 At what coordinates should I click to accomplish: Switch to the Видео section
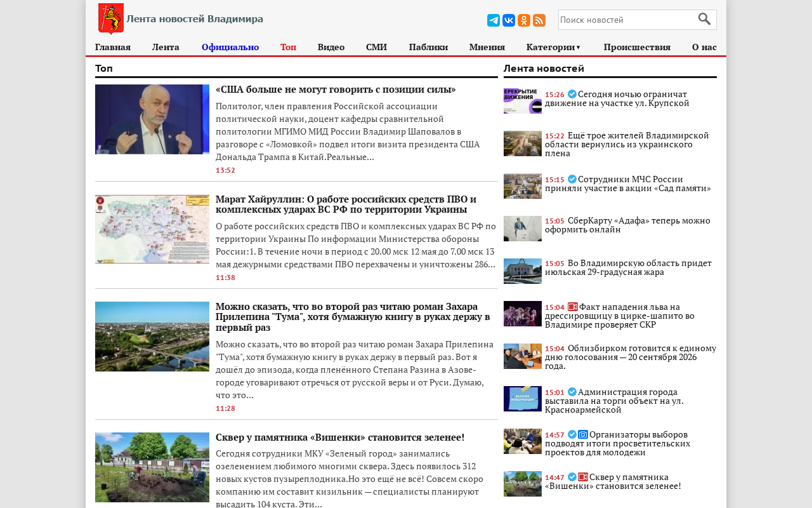331,47
